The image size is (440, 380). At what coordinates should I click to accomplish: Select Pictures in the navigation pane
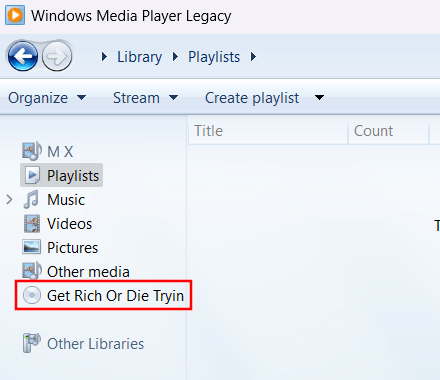click(x=73, y=248)
